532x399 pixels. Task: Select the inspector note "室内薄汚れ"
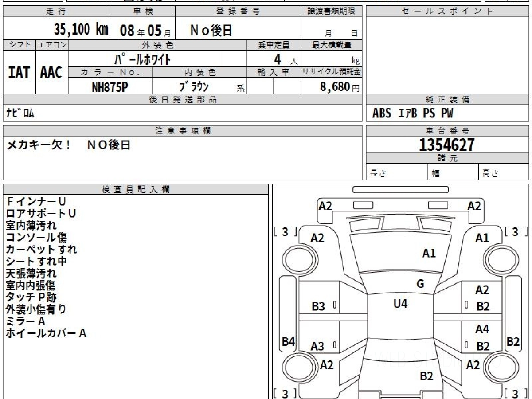31,226
